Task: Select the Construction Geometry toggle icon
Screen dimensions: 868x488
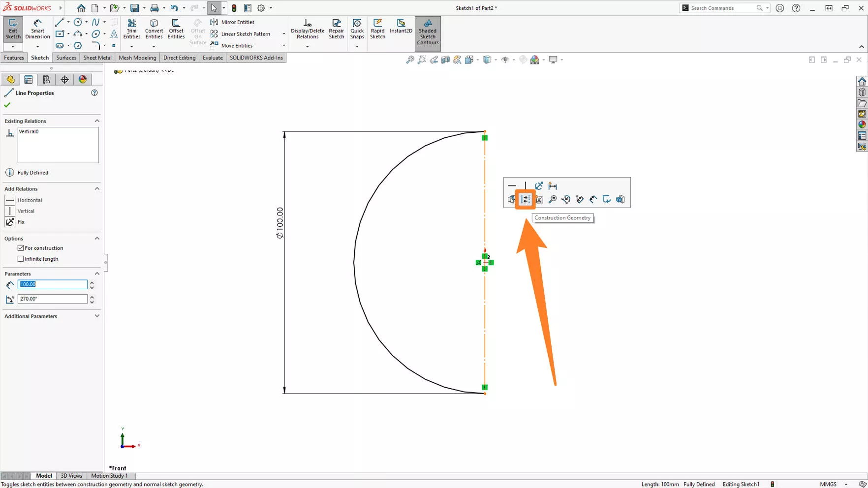Action: pos(525,199)
